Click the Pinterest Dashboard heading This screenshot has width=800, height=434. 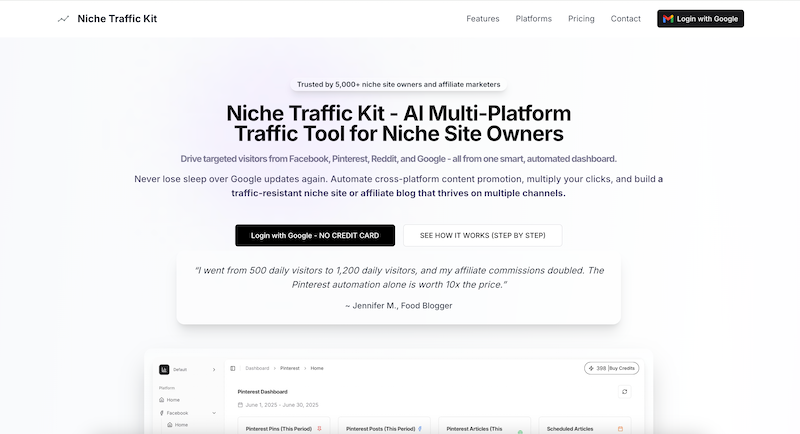pos(262,392)
